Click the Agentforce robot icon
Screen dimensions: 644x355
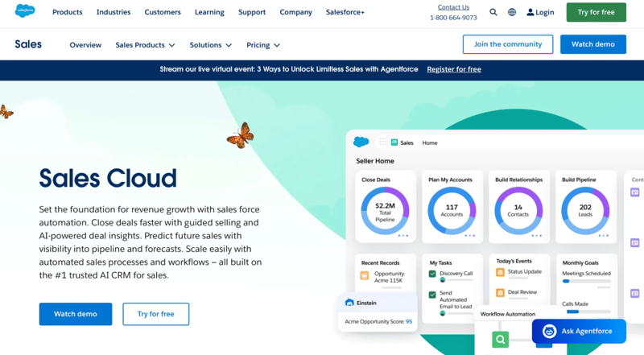(x=549, y=331)
